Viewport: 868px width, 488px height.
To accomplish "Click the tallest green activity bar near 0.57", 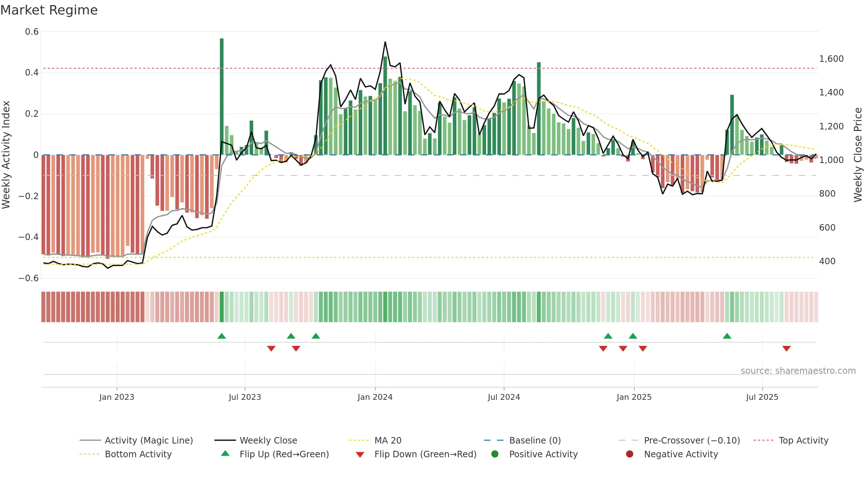I will pyautogui.click(x=222, y=97).
